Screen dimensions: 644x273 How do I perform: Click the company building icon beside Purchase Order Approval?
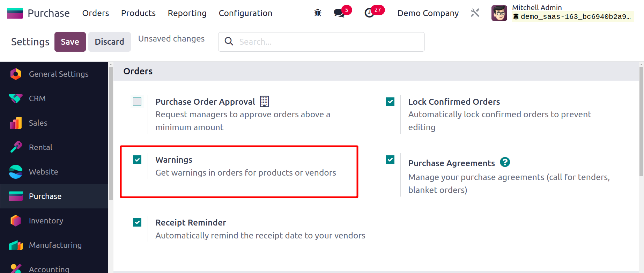(264, 101)
